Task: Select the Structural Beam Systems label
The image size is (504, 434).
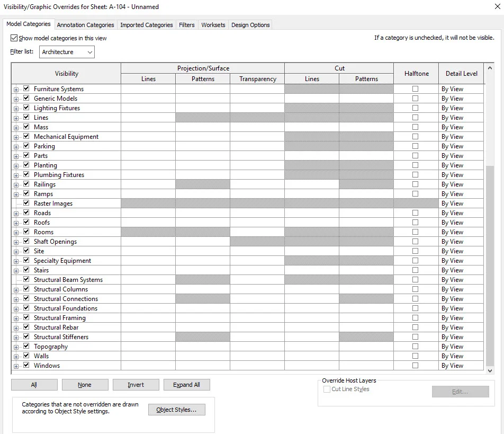Action: [x=68, y=280]
